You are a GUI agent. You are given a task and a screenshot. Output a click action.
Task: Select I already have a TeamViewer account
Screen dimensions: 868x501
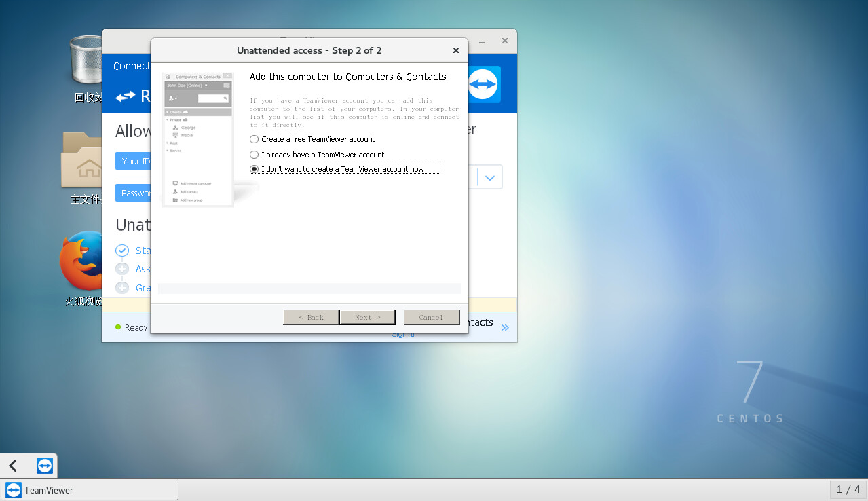(254, 154)
